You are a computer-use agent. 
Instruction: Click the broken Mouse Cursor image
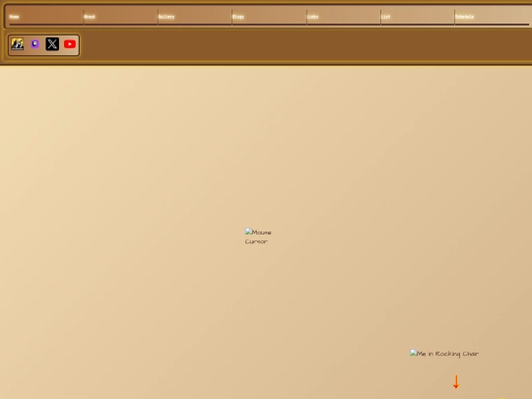(x=258, y=236)
